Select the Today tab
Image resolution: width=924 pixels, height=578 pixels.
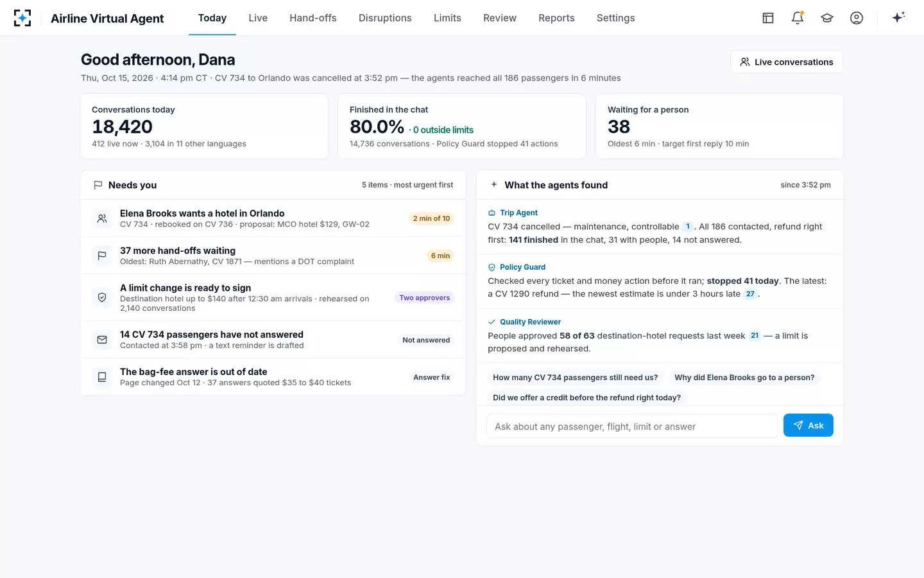pyautogui.click(x=212, y=18)
